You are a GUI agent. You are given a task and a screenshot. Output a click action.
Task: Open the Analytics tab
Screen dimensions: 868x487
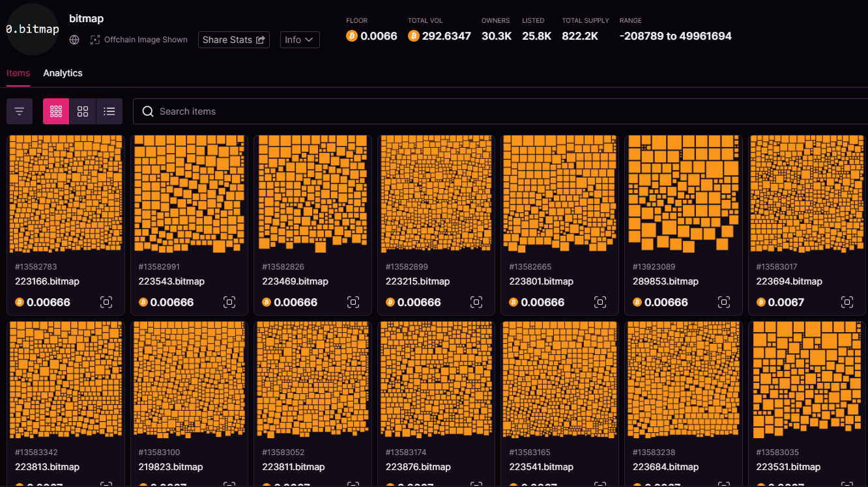tap(63, 73)
